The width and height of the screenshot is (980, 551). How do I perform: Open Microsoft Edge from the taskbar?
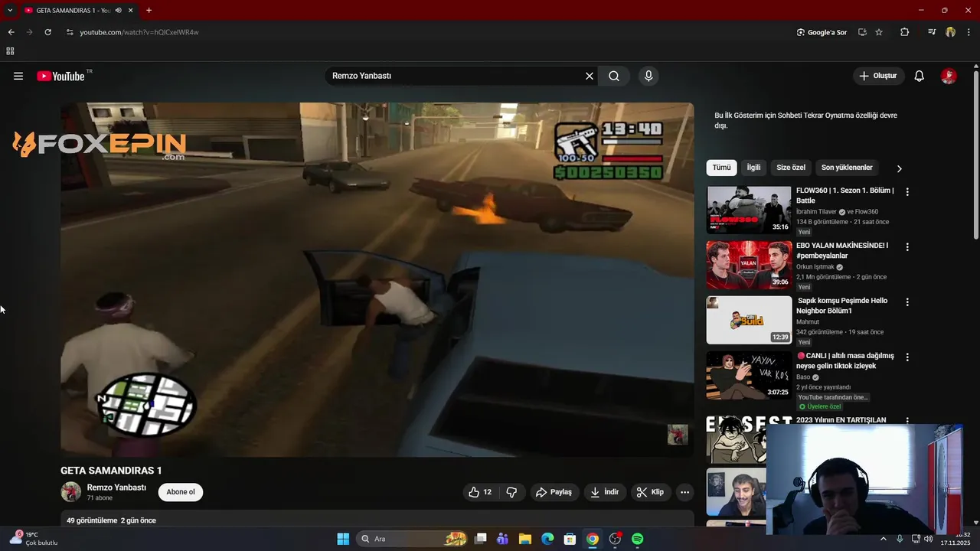click(547, 539)
